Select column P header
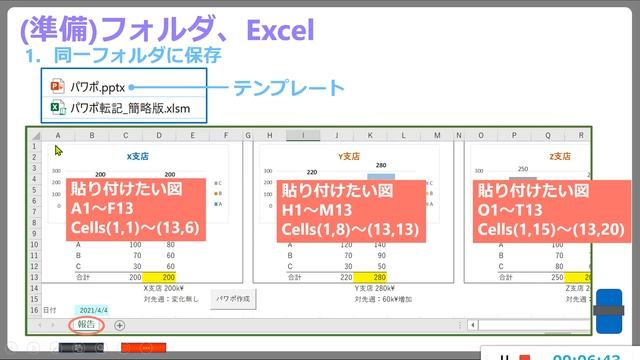 tap(514, 136)
